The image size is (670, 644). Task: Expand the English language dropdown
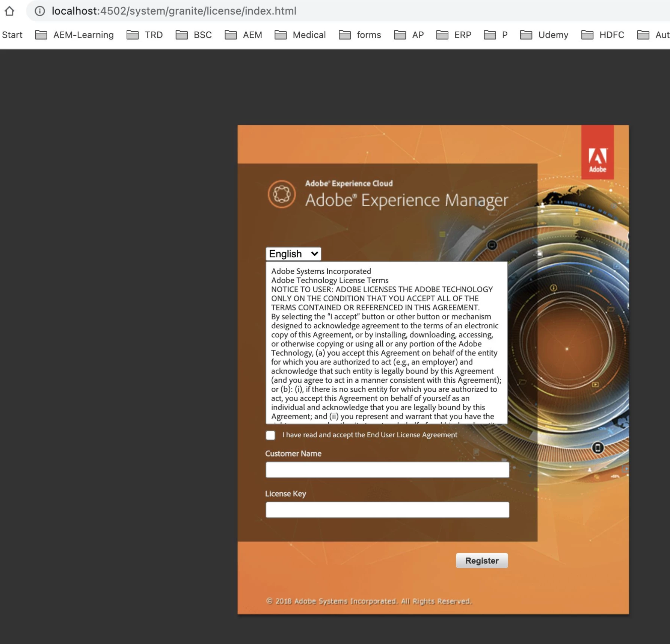click(x=293, y=254)
